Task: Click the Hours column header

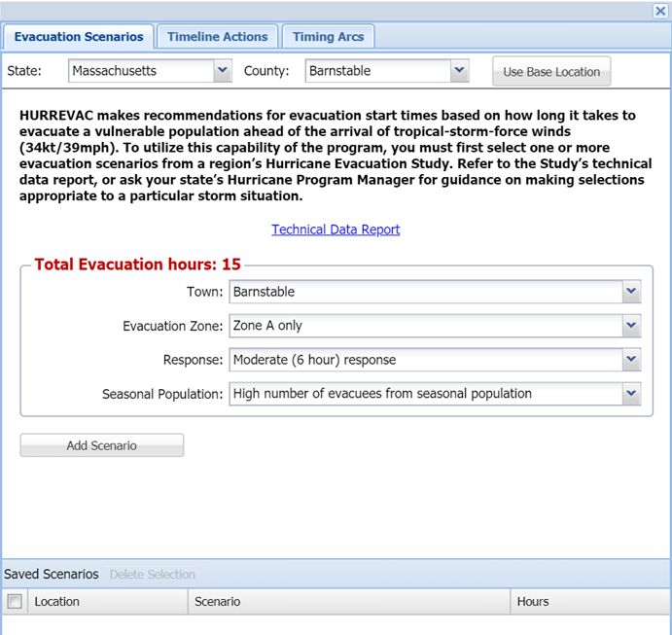Action: [x=590, y=602]
